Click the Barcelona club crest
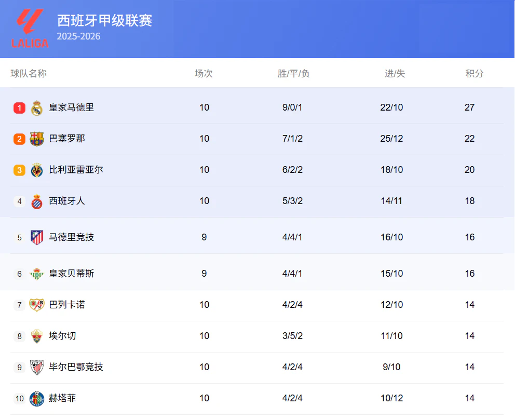Viewport: 515px width, 420px height. tap(37, 139)
